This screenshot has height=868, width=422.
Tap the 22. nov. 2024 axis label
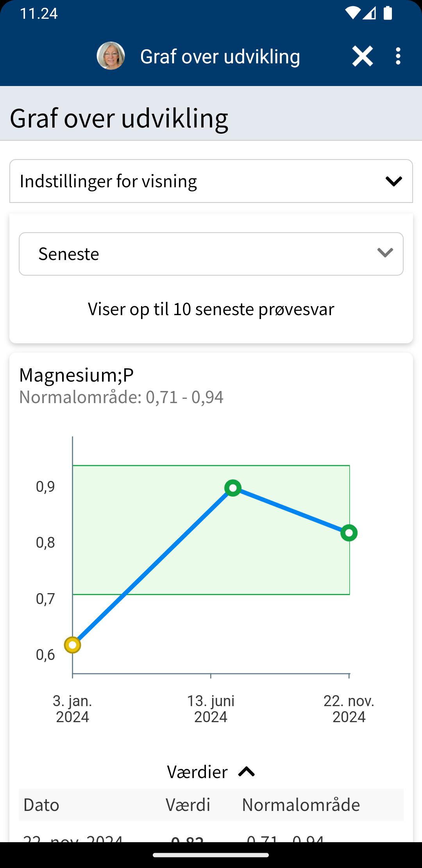coord(349,709)
